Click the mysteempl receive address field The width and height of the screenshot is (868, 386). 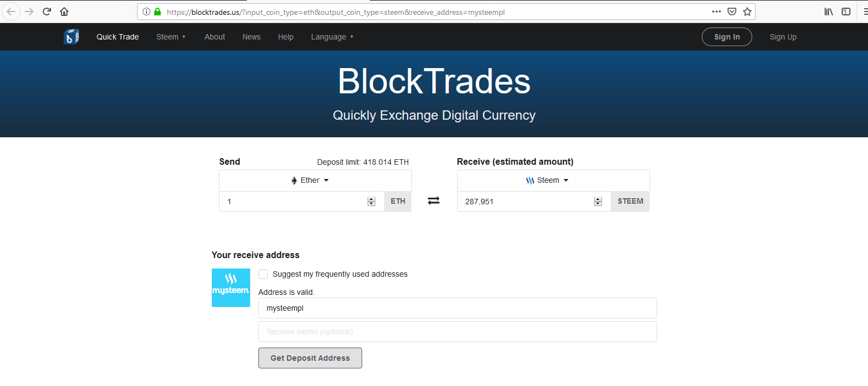pos(458,308)
